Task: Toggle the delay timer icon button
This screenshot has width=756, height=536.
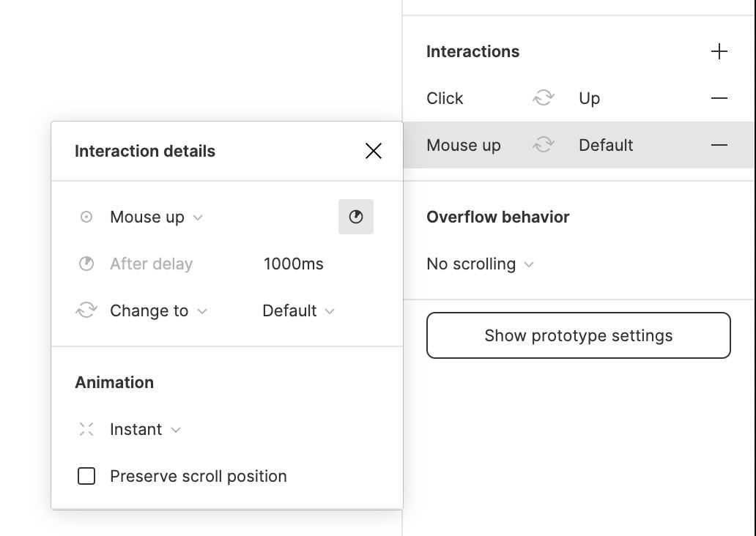Action: [356, 217]
